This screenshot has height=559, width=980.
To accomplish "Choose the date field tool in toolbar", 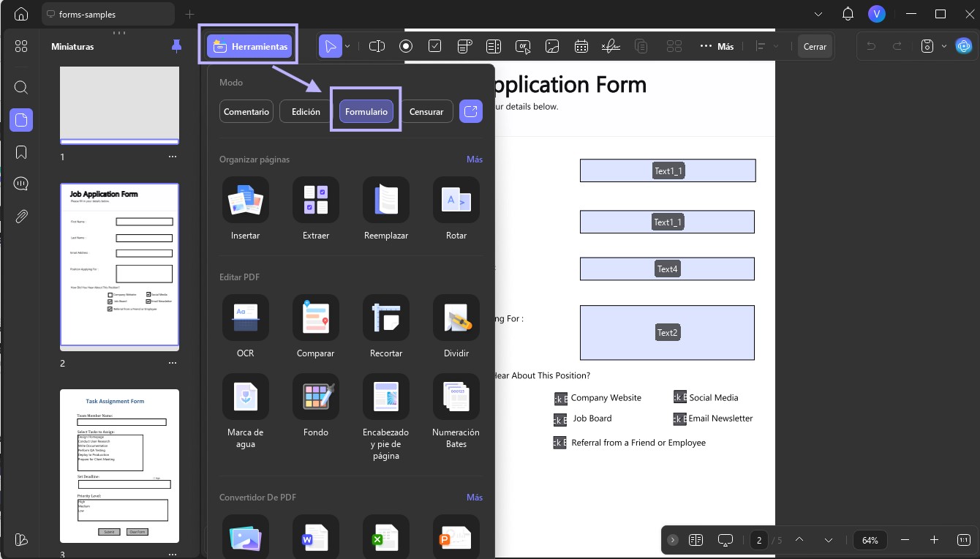I will point(581,46).
